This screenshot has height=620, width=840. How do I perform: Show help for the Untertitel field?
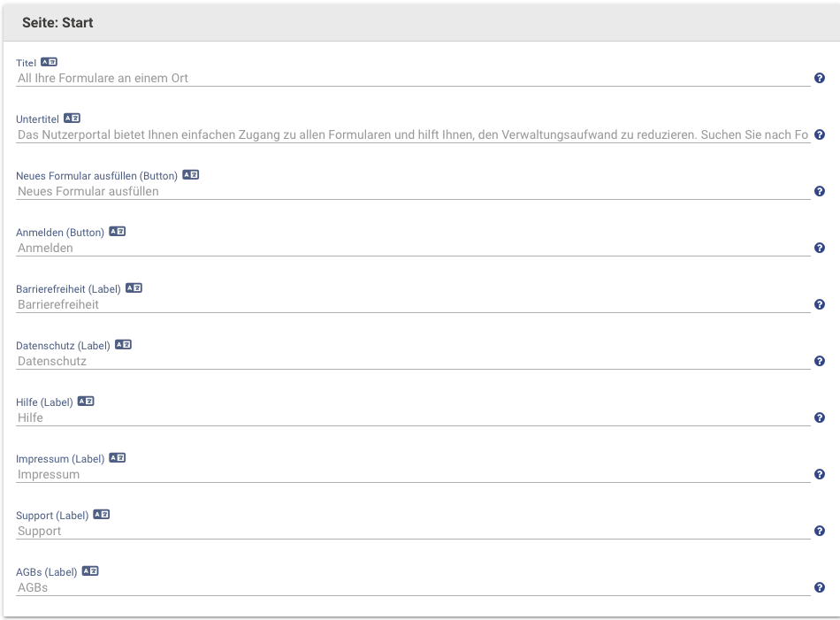[x=820, y=134]
